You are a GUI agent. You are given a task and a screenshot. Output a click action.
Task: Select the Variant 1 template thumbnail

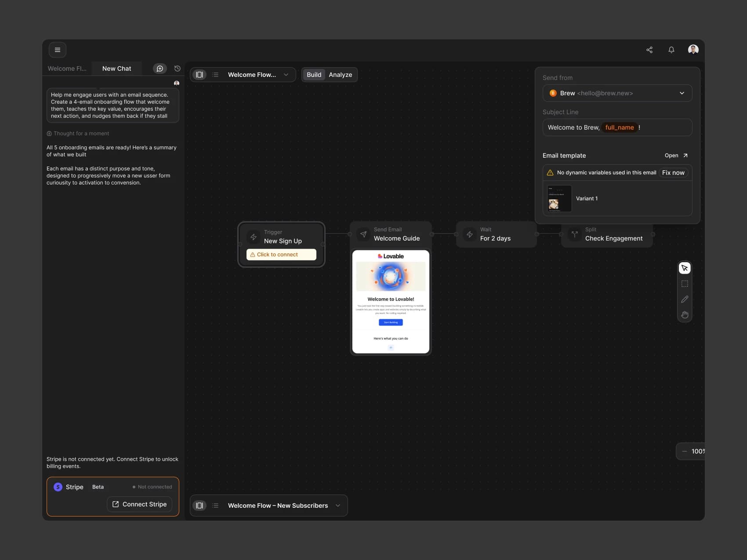[x=559, y=199]
